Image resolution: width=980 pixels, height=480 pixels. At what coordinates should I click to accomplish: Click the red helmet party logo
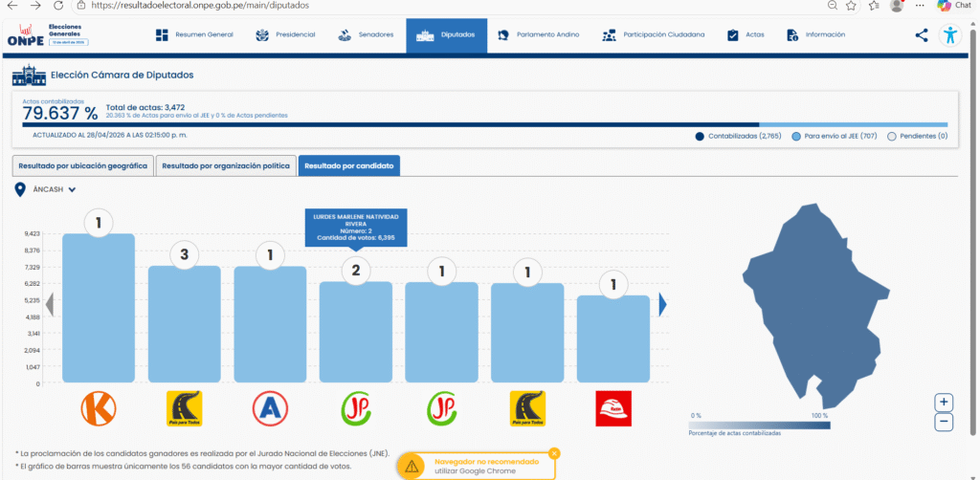pos(612,408)
